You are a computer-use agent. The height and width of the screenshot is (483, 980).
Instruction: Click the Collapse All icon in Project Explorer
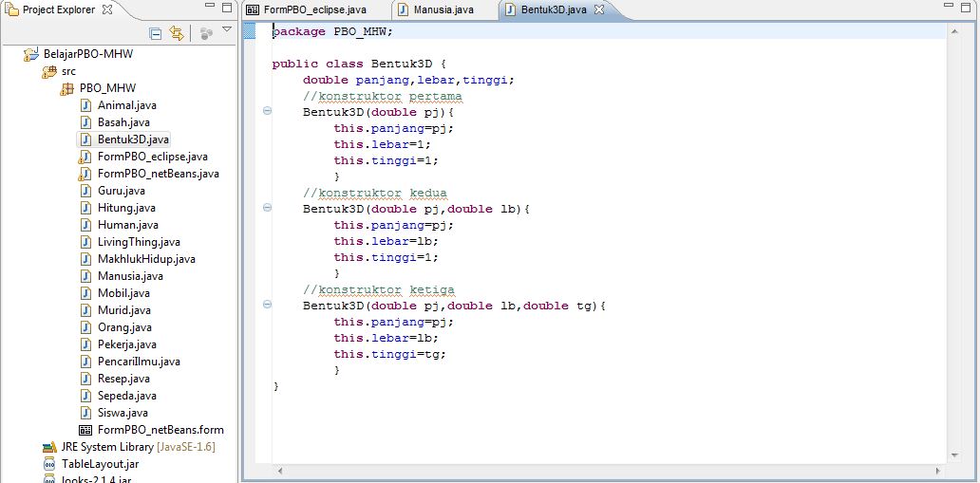click(x=156, y=33)
